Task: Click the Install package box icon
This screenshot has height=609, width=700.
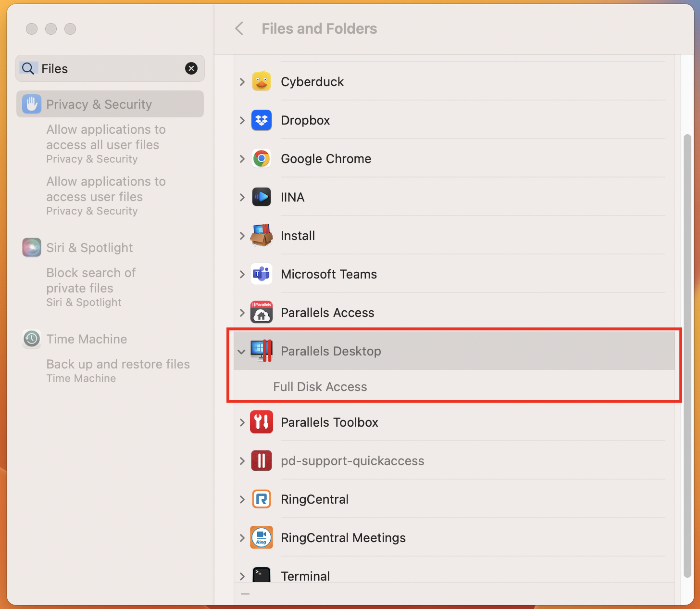Action: (262, 235)
